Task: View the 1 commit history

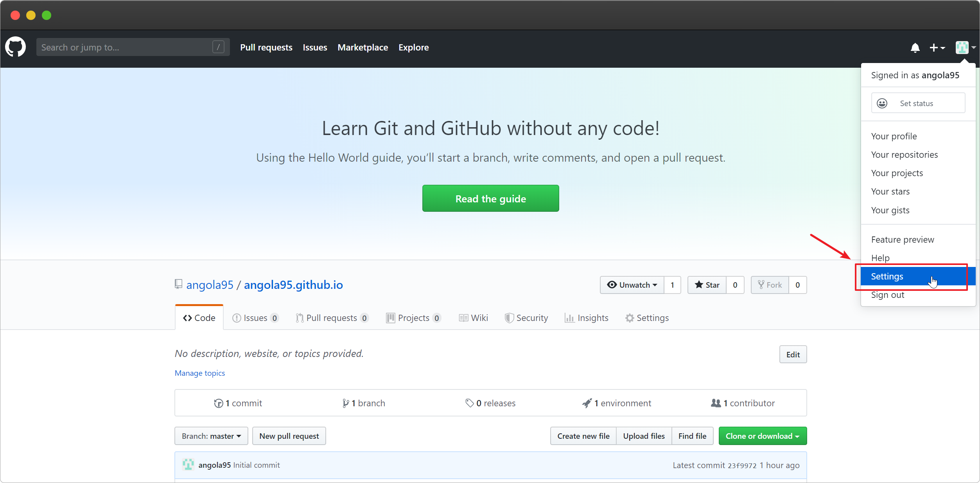Action: click(x=238, y=403)
